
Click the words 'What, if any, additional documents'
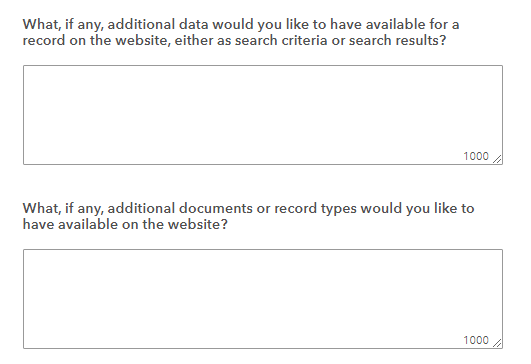(x=137, y=209)
